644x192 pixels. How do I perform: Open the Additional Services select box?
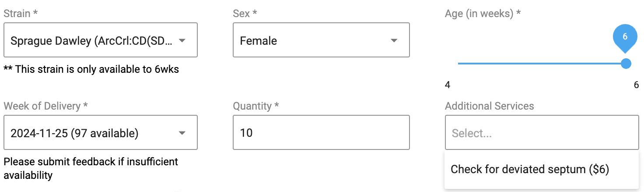(x=542, y=133)
